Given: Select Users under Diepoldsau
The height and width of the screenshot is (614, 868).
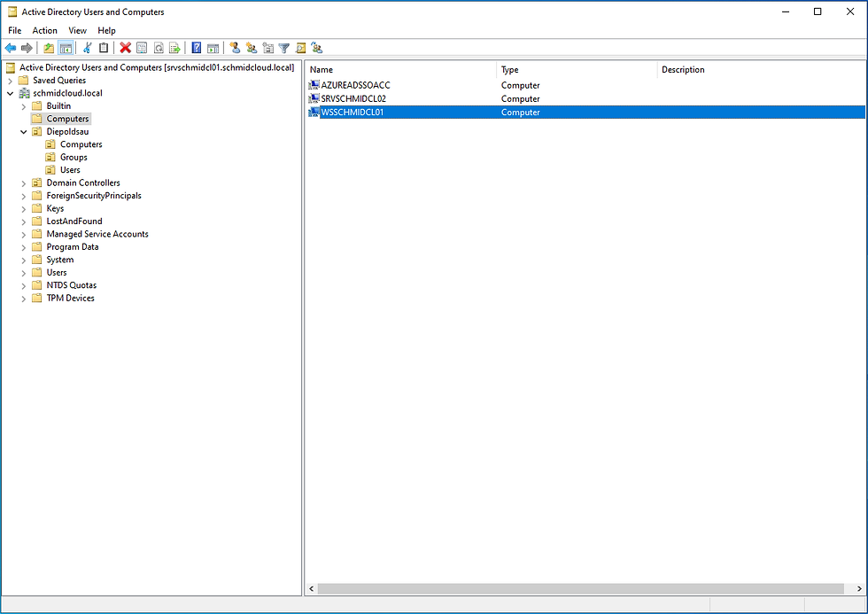Looking at the screenshot, I should tap(70, 170).
